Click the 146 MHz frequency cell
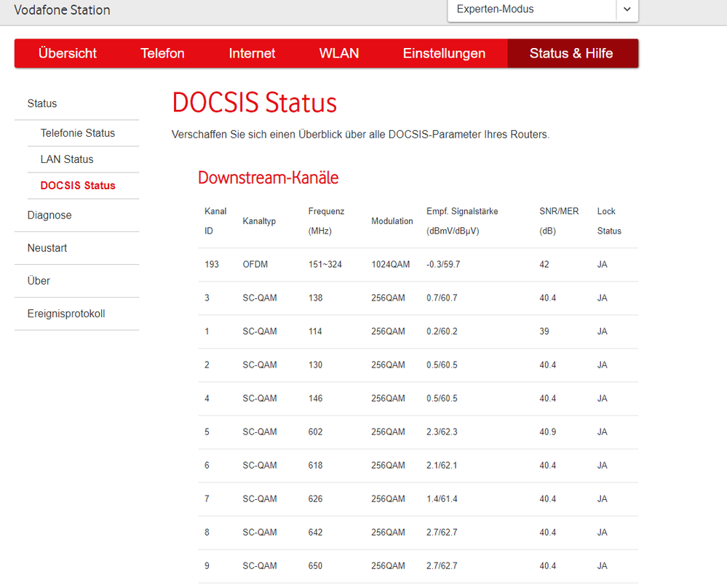Image resolution: width=727 pixels, height=588 pixels. [x=315, y=398]
